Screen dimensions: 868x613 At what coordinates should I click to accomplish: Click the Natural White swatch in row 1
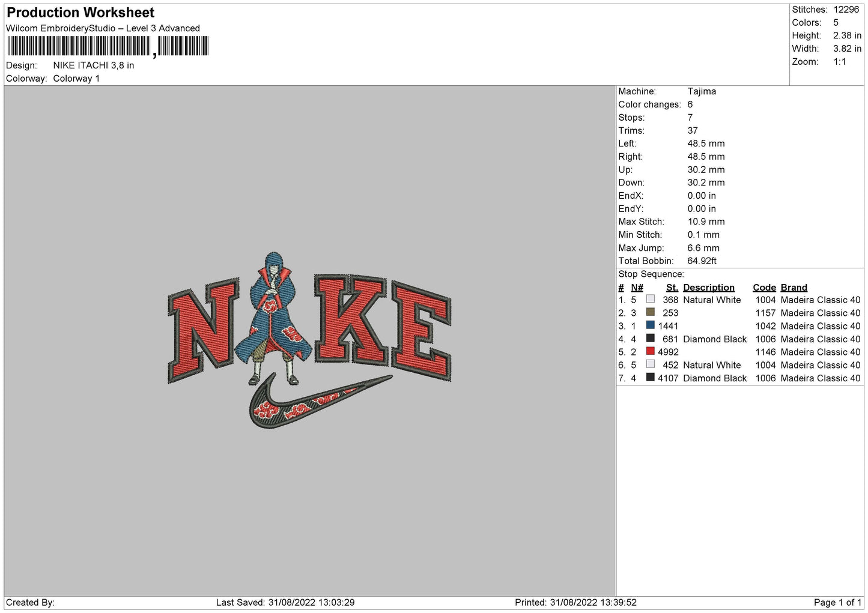tap(650, 299)
